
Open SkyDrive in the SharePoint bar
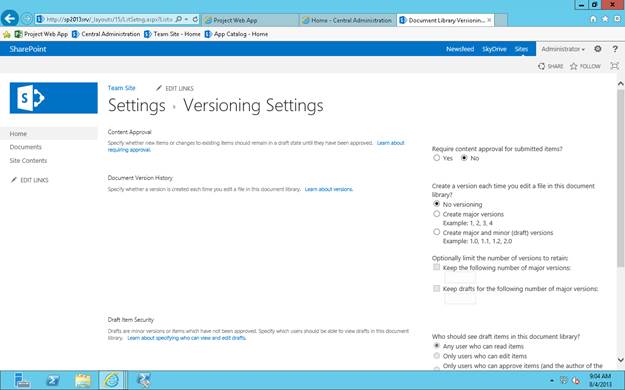pos(494,49)
